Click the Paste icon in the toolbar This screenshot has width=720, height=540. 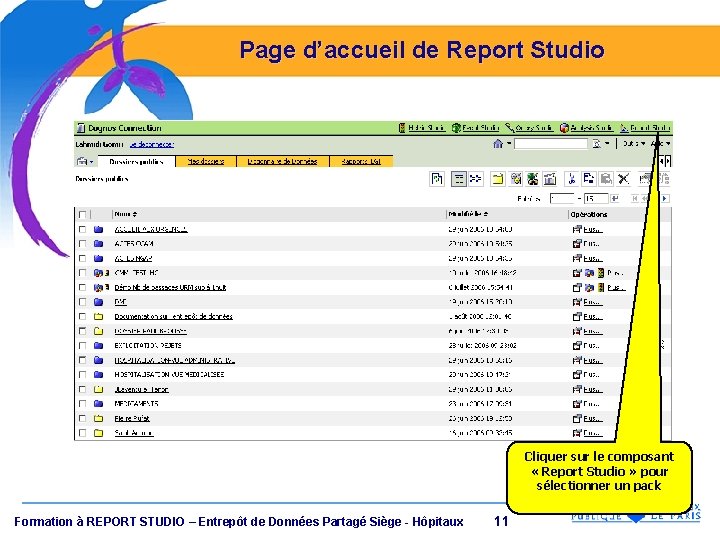tap(606, 179)
